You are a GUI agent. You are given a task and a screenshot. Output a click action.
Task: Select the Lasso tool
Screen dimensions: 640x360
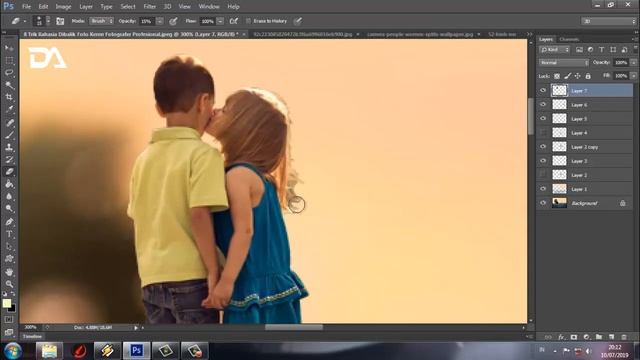click(9, 73)
